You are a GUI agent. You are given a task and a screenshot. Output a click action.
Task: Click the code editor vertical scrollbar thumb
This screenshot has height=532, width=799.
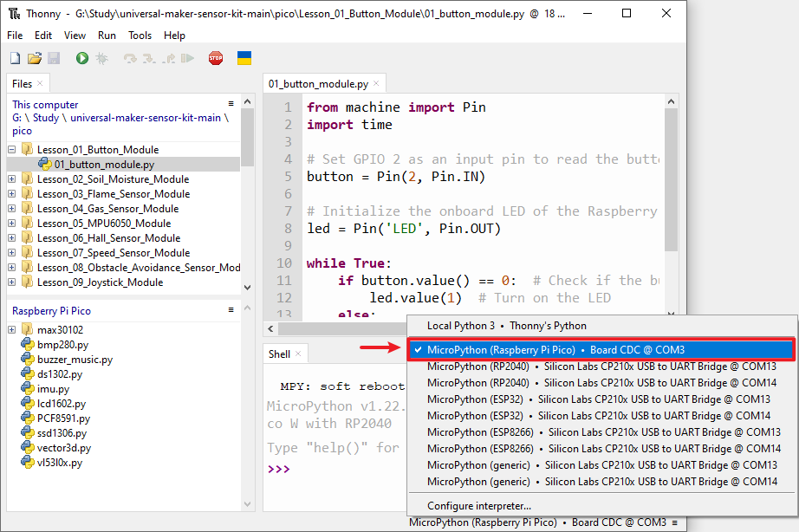pyautogui.click(x=671, y=180)
